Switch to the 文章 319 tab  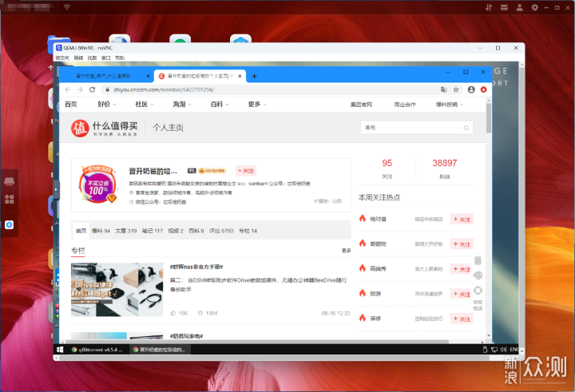point(126,231)
